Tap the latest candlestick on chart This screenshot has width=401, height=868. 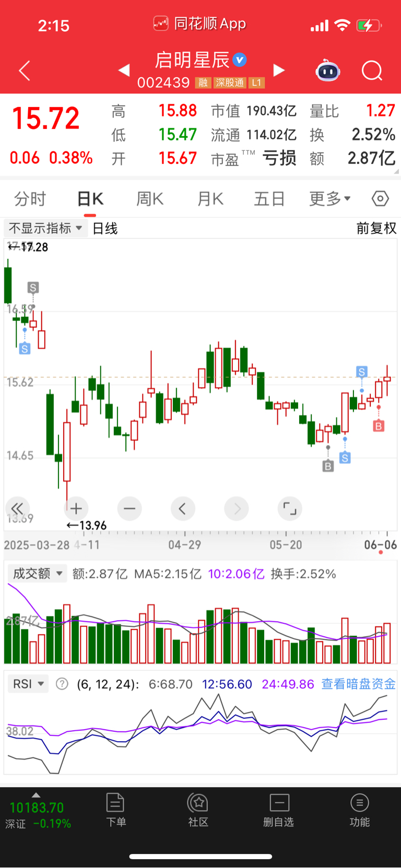pos(387,381)
